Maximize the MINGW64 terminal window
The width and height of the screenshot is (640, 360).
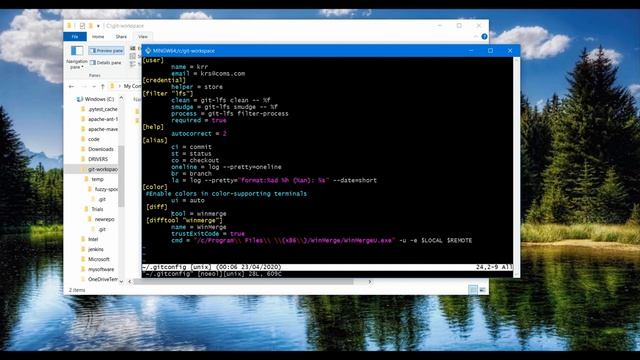(490, 51)
